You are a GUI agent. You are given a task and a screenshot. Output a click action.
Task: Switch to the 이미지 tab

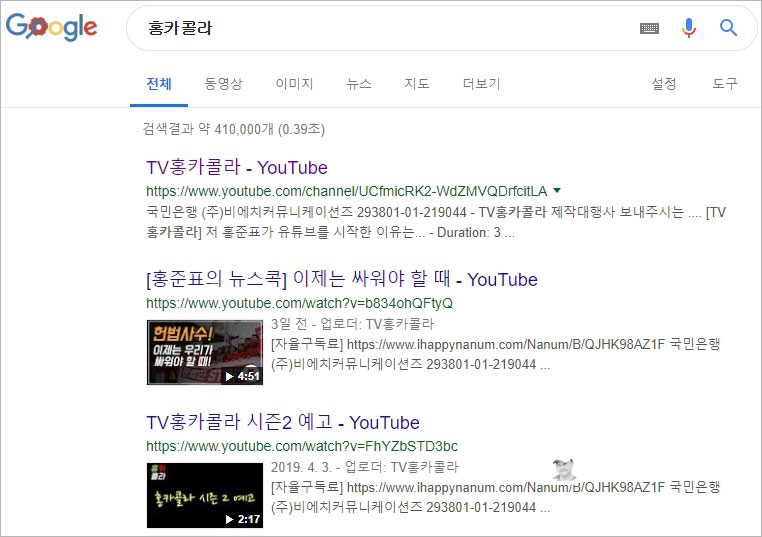click(x=294, y=84)
